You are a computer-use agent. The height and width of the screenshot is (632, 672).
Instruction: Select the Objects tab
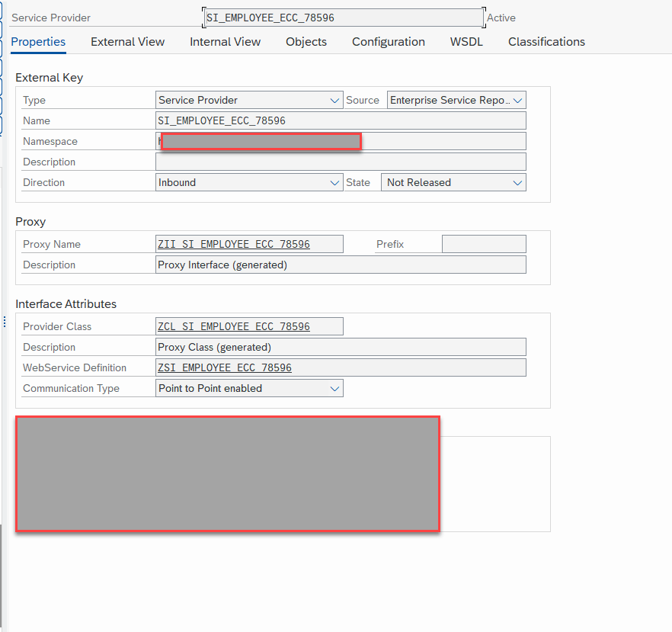306,42
